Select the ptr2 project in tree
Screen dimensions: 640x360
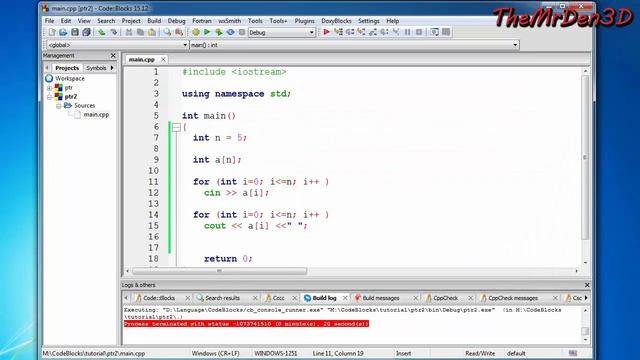[71, 97]
